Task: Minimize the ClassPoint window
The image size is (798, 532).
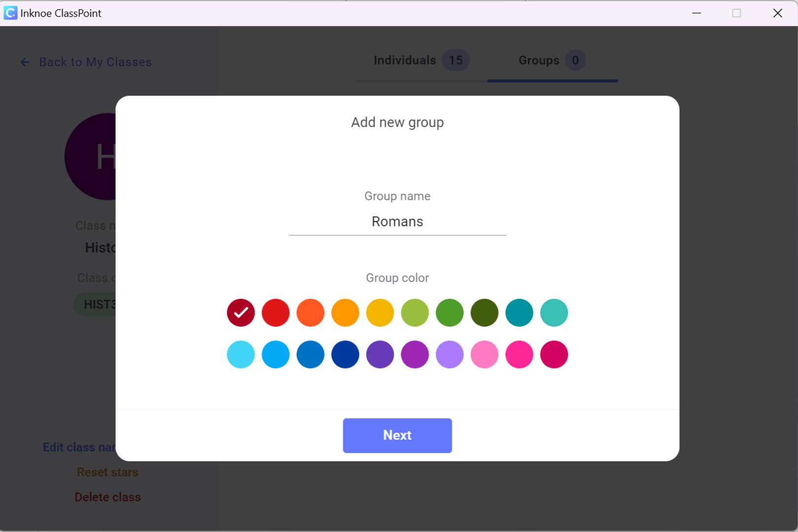Action: pyautogui.click(x=697, y=13)
